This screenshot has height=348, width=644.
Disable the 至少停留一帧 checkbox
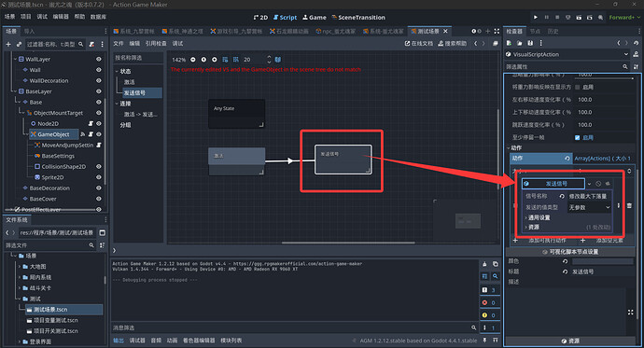pos(578,137)
